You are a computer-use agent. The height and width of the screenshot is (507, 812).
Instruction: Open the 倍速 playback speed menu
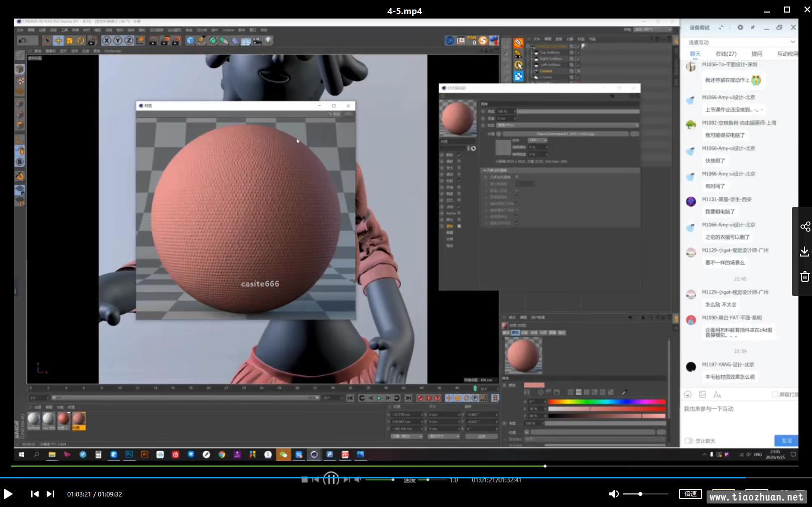pos(691,494)
